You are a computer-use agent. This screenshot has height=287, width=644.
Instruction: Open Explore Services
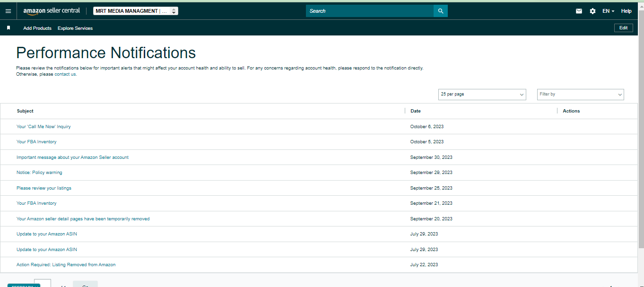[x=75, y=28]
